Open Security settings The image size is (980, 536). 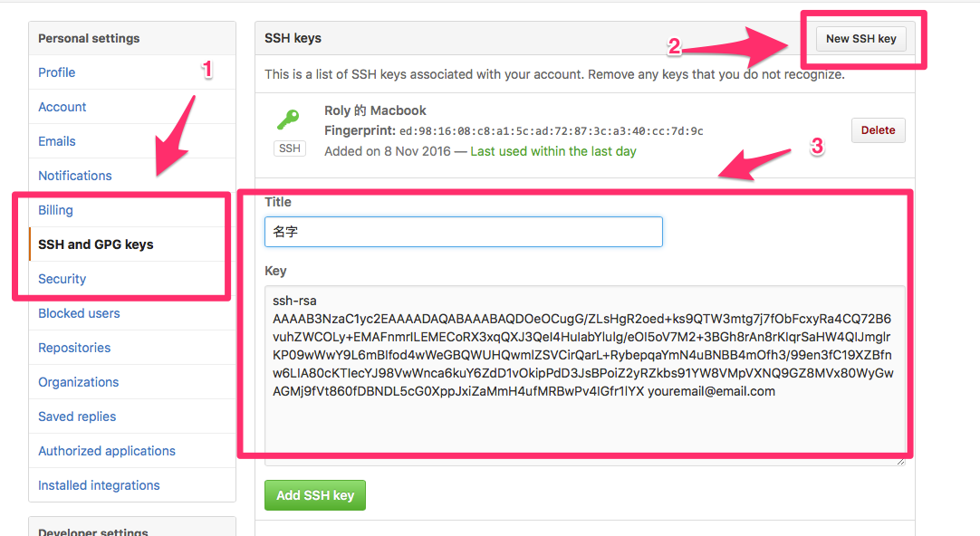point(62,279)
